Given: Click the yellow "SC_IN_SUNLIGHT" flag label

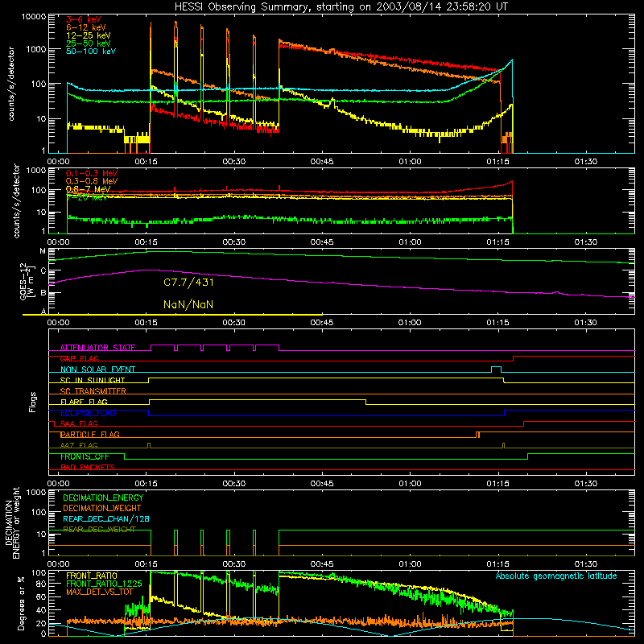Looking at the screenshot, I should (x=93, y=380).
